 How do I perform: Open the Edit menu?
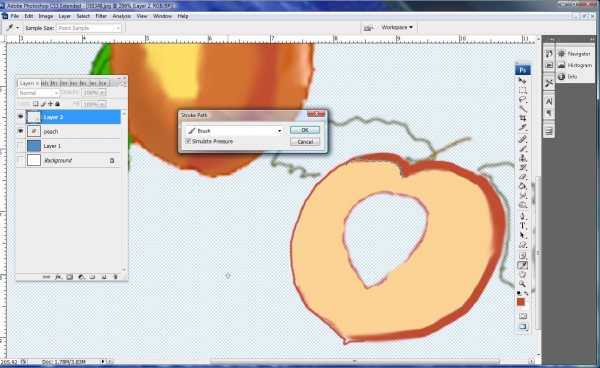point(29,16)
